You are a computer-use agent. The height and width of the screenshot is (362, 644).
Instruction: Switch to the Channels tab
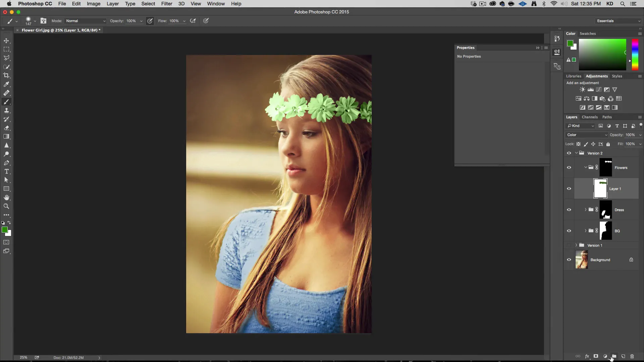point(590,117)
